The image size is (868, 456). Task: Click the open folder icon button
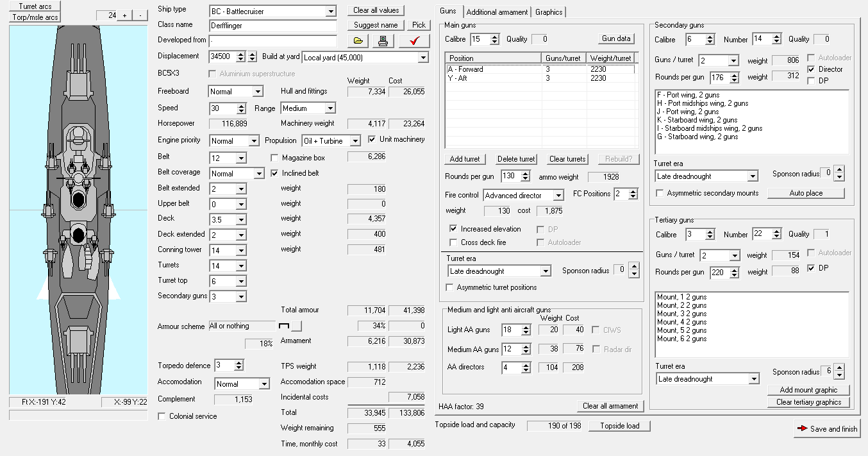point(359,41)
